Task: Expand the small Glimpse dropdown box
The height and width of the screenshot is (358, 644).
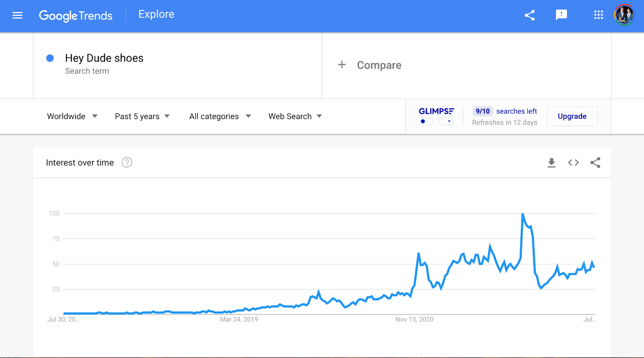Action: pyautogui.click(x=446, y=121)
